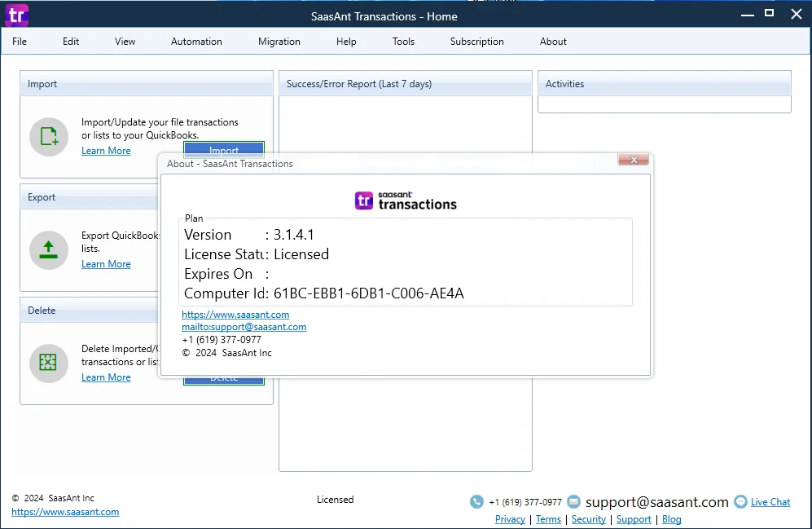Click Success/Error Report panel header
Screen dimensions: 812x529
tap(406, 84)
